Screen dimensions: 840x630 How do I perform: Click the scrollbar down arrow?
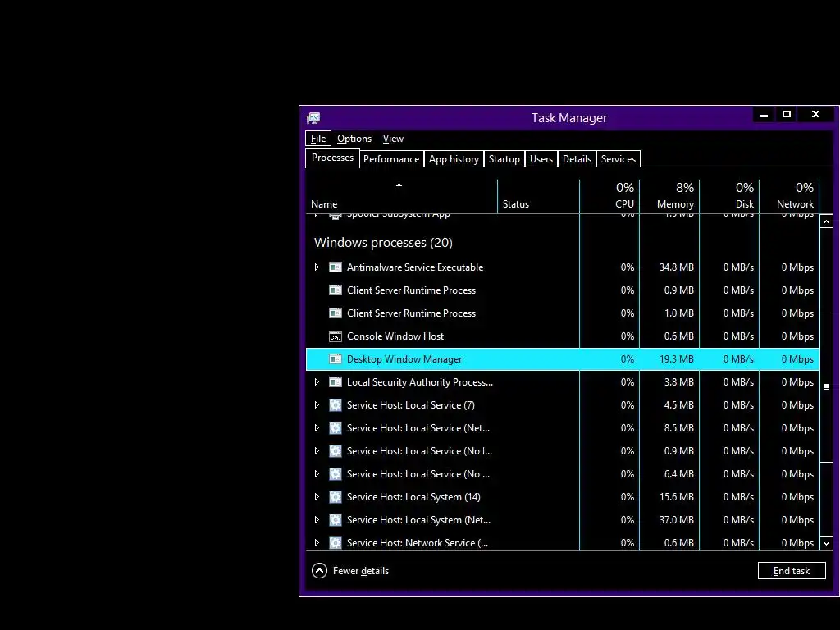click(x=826, y=543)
